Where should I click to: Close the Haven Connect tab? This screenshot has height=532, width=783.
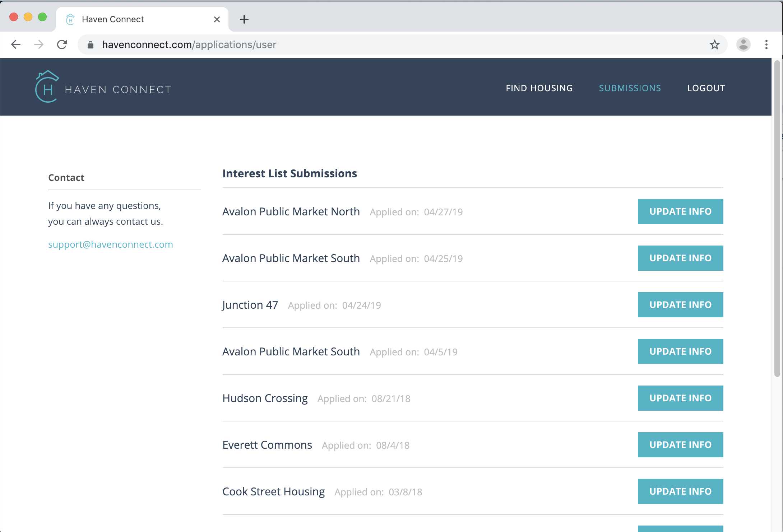pos(217,19)
